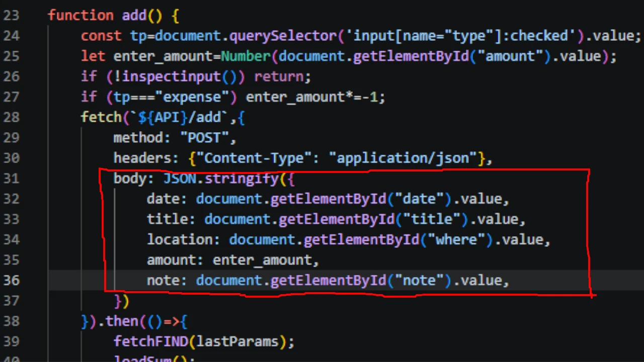Click 'fetchFIND' call on line 39

151,341
